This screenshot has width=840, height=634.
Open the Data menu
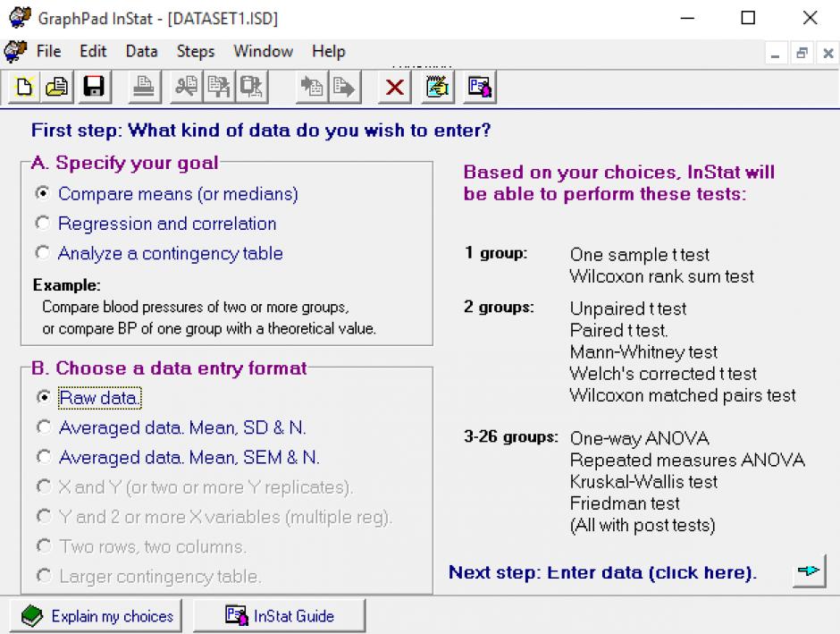point(141,52)
